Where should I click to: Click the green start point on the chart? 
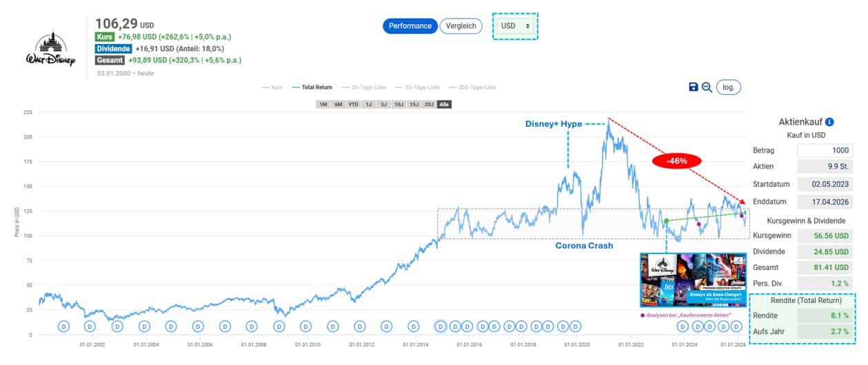[667, 221]
